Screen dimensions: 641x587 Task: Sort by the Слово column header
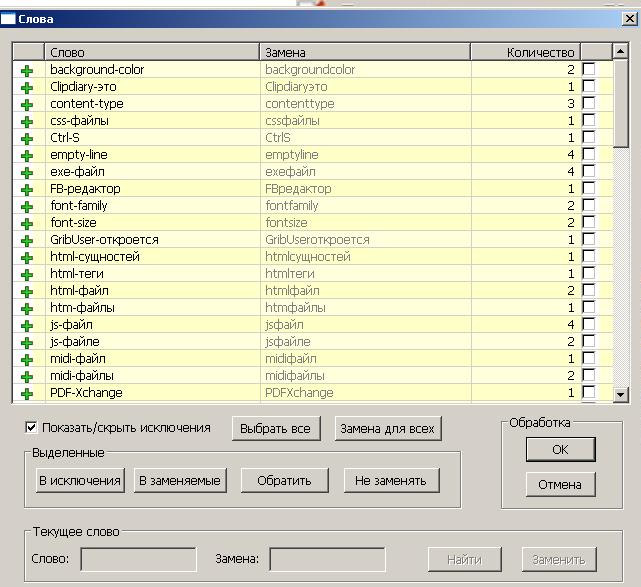click(x=151, y=52)
